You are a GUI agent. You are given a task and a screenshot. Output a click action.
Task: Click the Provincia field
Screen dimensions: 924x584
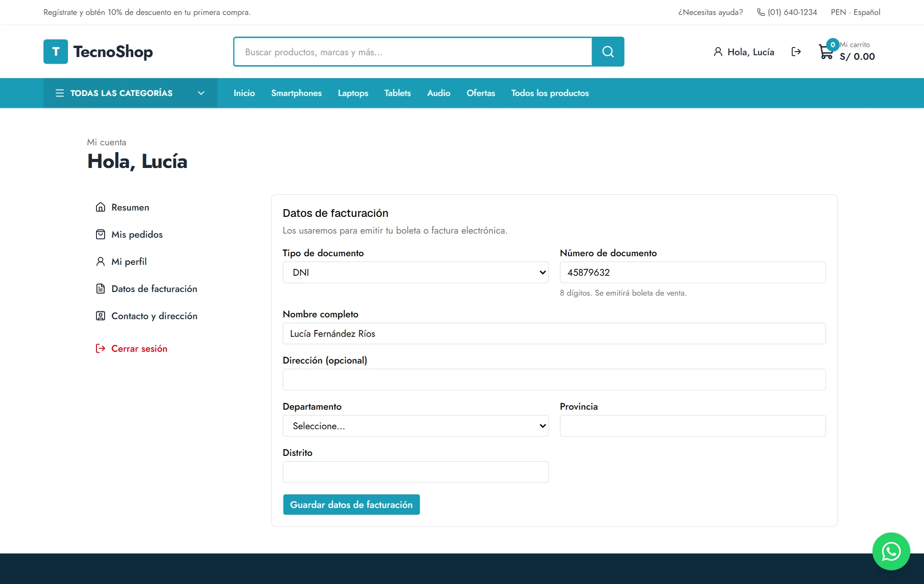693,426
